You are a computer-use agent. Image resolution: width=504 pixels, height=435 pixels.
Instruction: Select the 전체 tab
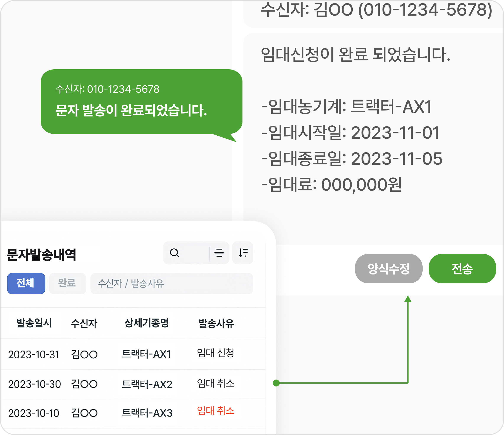coord(26,283)
